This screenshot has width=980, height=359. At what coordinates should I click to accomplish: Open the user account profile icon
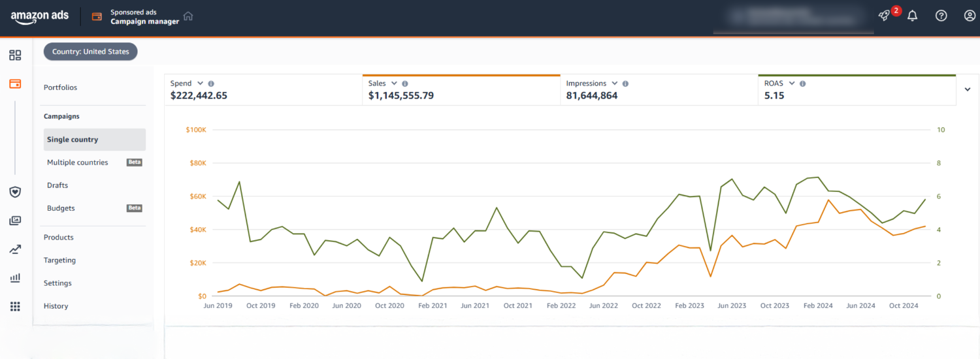coord(970,16)
